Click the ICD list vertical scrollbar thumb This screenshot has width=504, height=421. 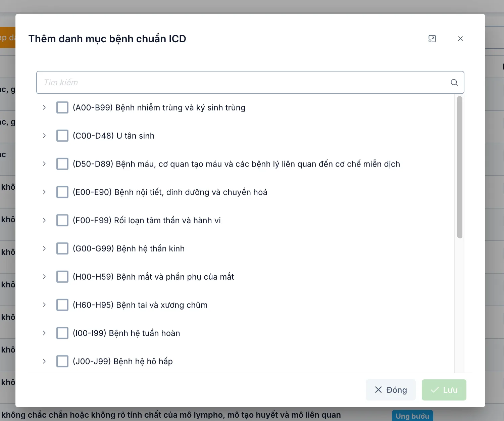(460, 167)
